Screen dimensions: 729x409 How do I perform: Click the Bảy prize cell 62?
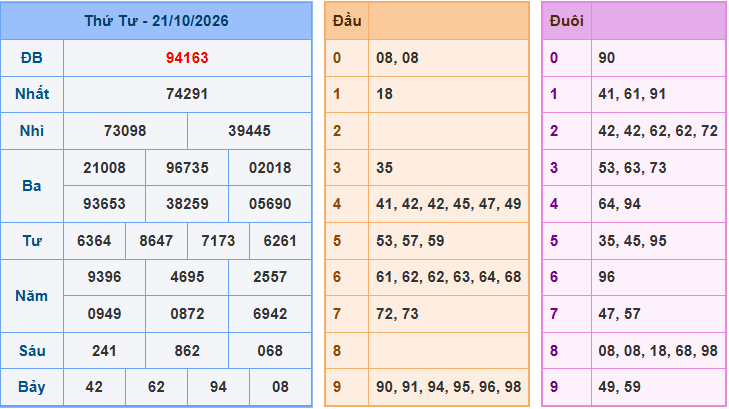point(156,387)
